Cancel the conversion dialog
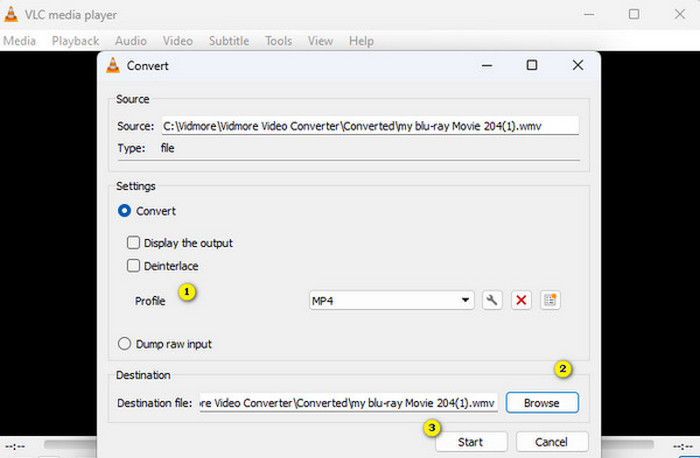Viewport: 700px width, 458px height. [551, 441]
